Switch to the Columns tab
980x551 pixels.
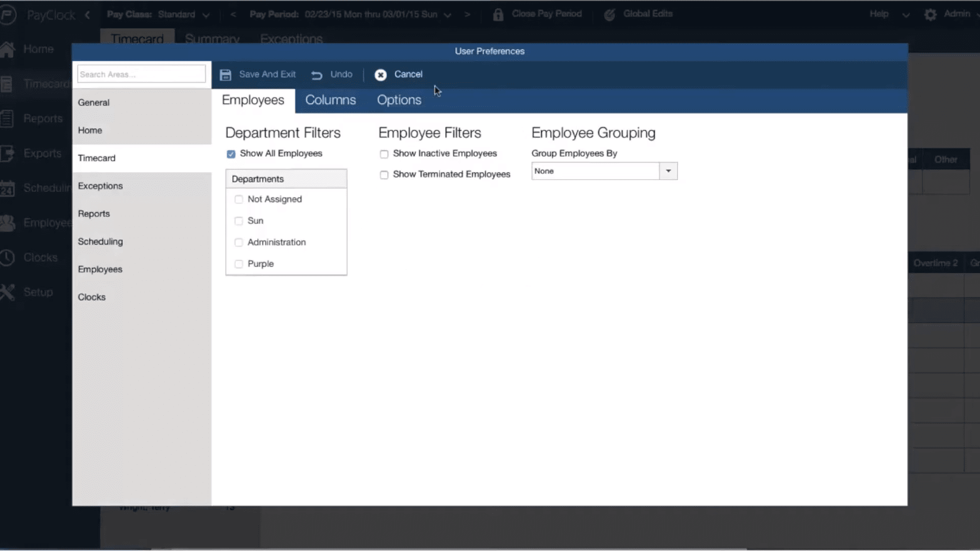click(x=330, y=100)
